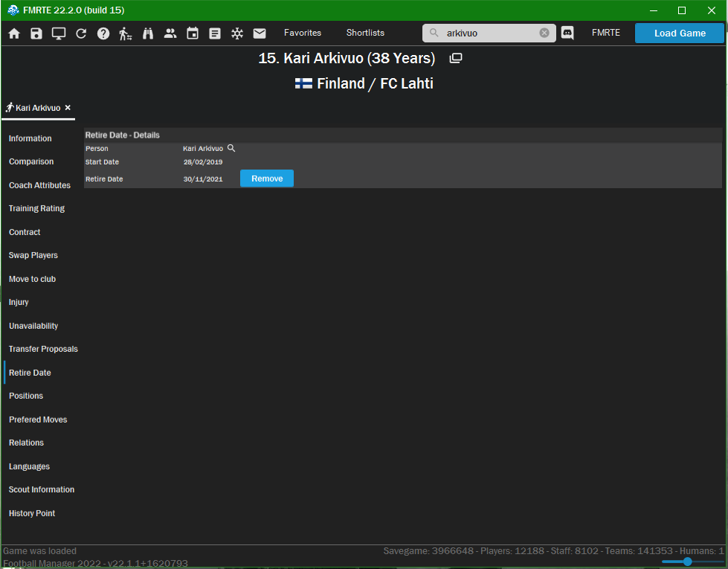728x569 pixels.
Task: Switch to the Contract section
Action: [x=25, y=232]
